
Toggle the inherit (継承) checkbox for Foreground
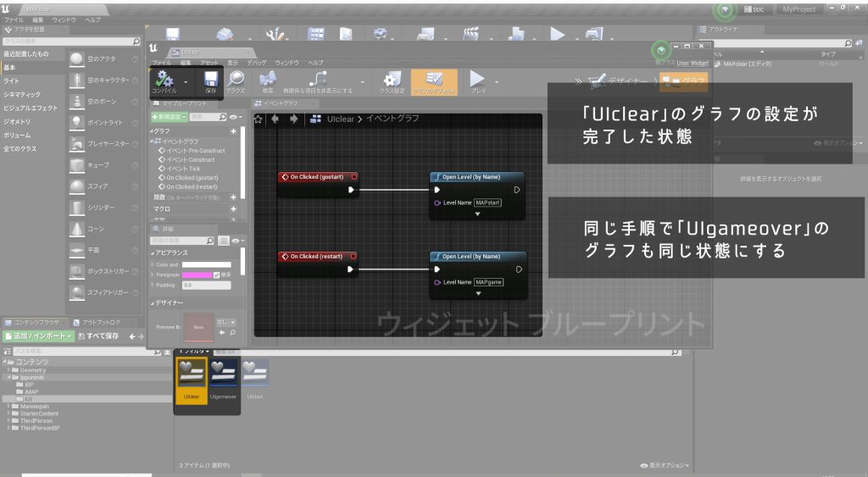[x=216, y=275]
